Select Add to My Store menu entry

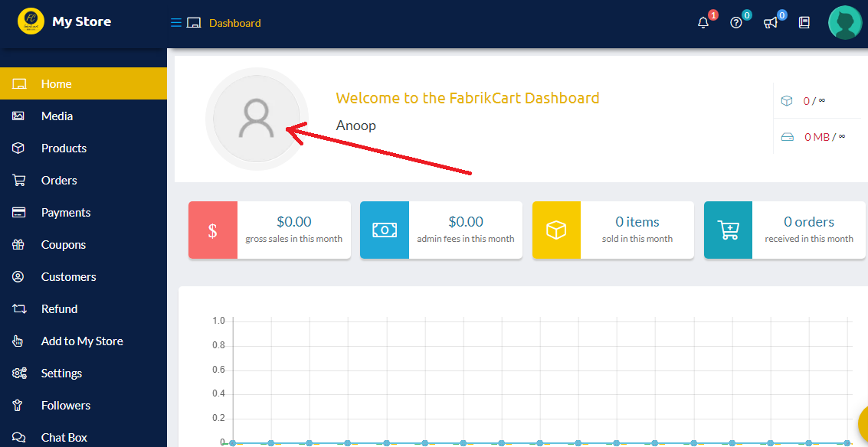[84, 341]
